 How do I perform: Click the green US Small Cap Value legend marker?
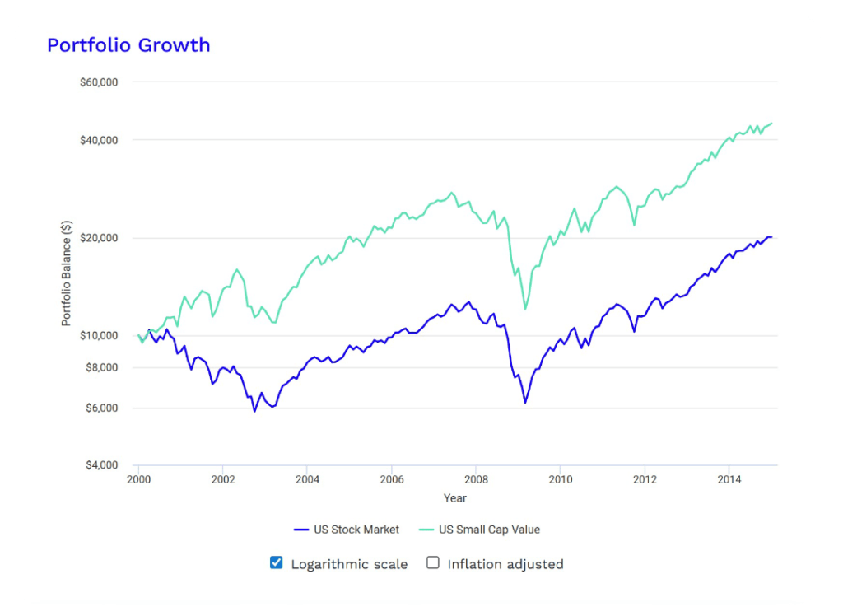pyautogui.click(x=425, y=530)
